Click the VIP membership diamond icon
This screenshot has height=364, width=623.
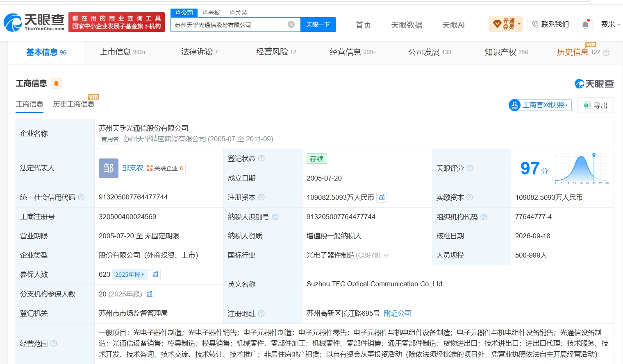497,24
